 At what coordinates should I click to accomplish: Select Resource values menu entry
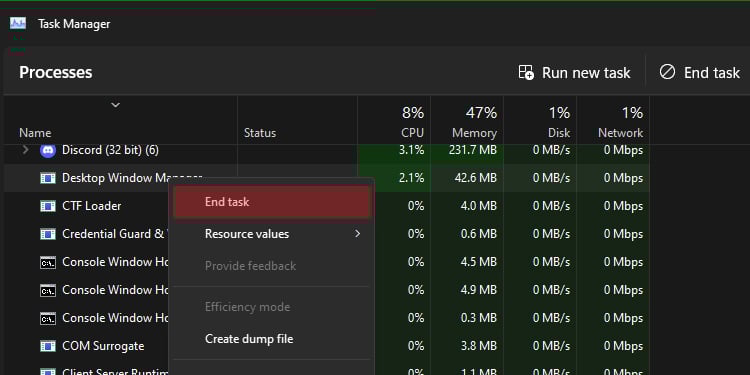tap(272, 234)
